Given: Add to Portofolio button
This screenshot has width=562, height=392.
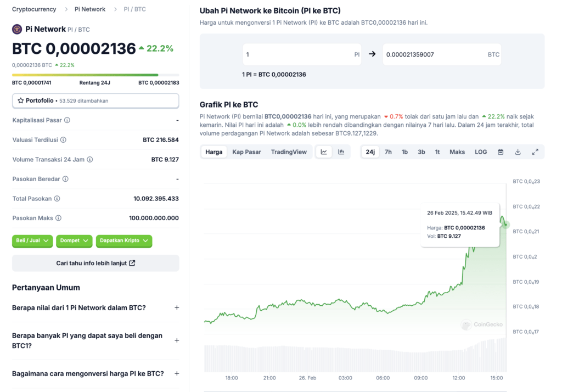Looking at the screenshot, I should pos(95,101).
